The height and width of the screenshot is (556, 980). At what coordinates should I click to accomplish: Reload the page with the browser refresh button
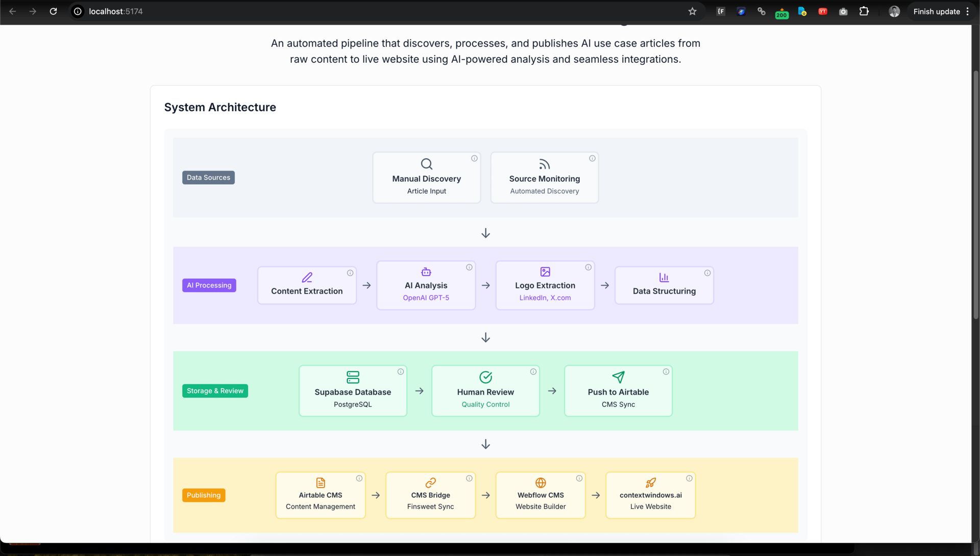(53, 11)
